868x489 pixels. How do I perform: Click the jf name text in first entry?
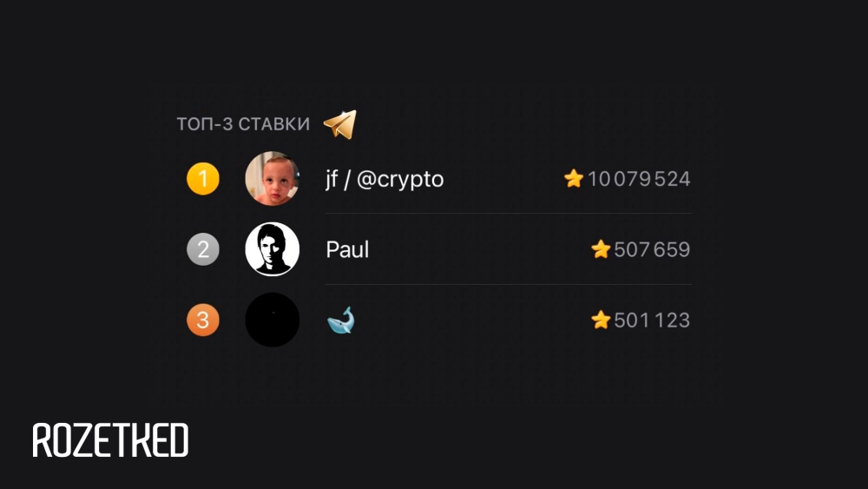[332, 180]
